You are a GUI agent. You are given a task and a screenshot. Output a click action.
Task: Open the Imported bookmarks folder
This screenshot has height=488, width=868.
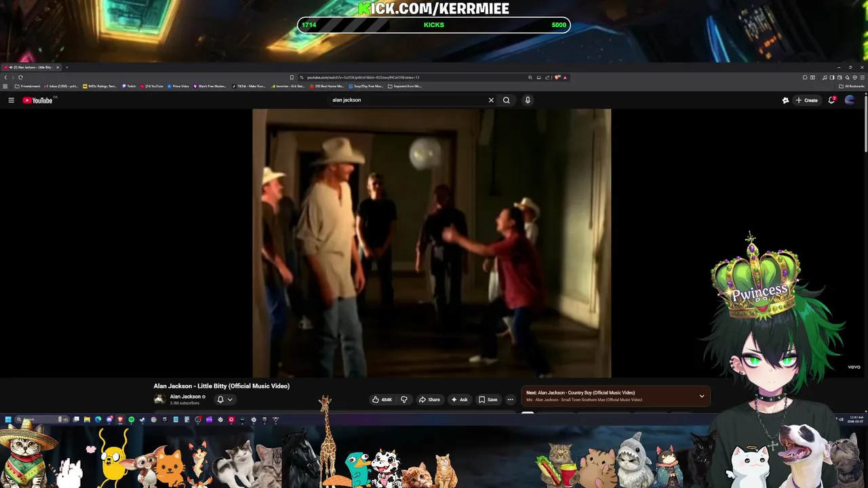(405, 86)
